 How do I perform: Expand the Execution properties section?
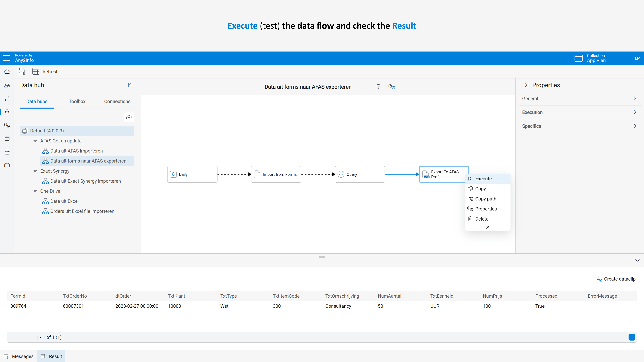coord(579,112)
